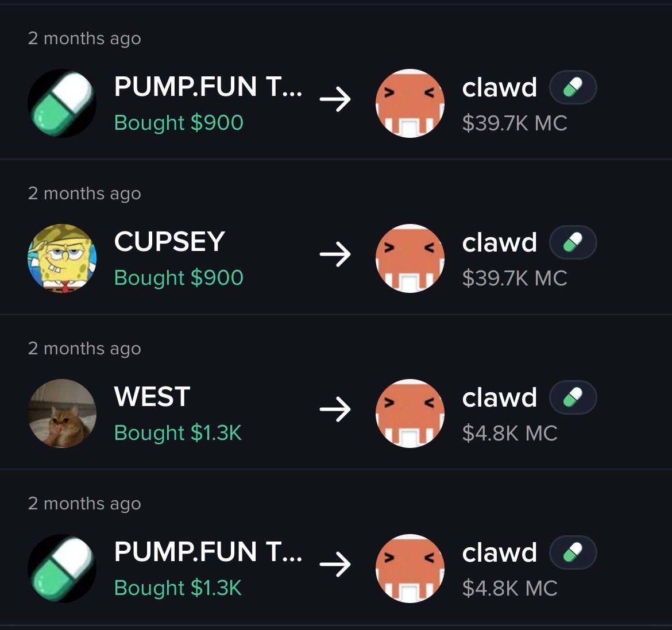Click the arrow in the CUPSEY row
Image resolution: width=672 pixels, height=630 pixels.
(335, 254)
